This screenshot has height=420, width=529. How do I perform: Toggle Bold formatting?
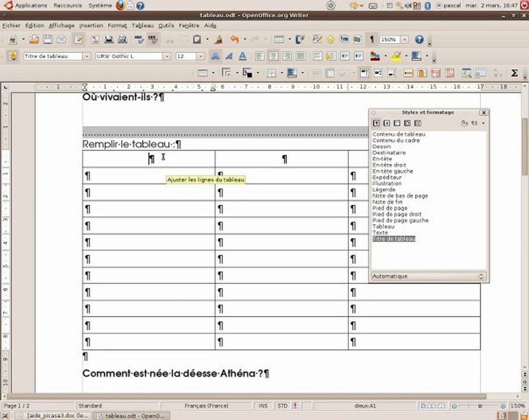[215, 56]
